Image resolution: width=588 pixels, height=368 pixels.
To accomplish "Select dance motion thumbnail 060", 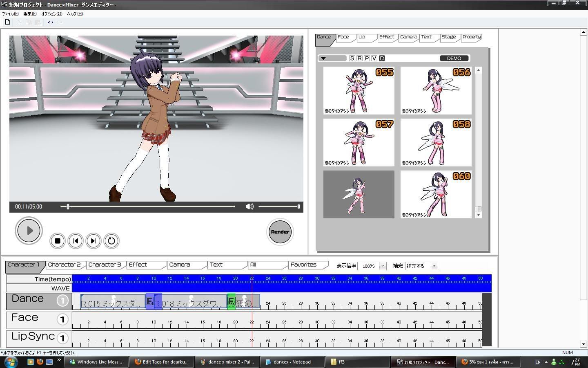I will pyautogui.click(x=436, y=194).
